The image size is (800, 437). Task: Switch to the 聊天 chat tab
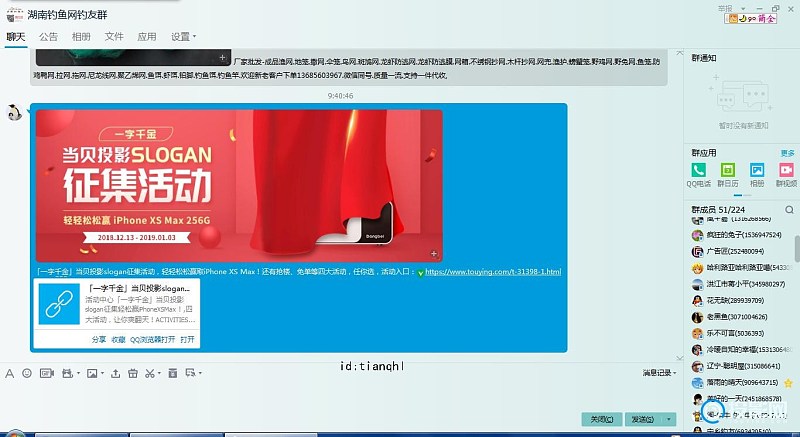pyautogui.click(x=16, y=37)
